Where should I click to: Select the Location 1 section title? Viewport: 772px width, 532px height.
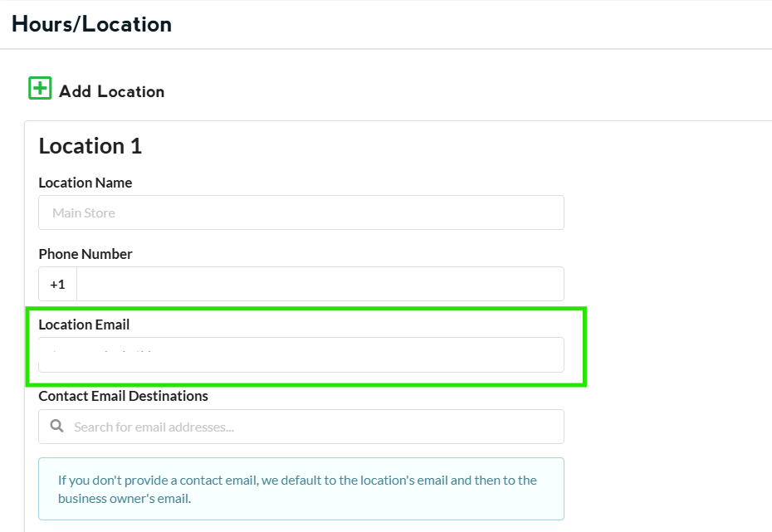point(90,146)
